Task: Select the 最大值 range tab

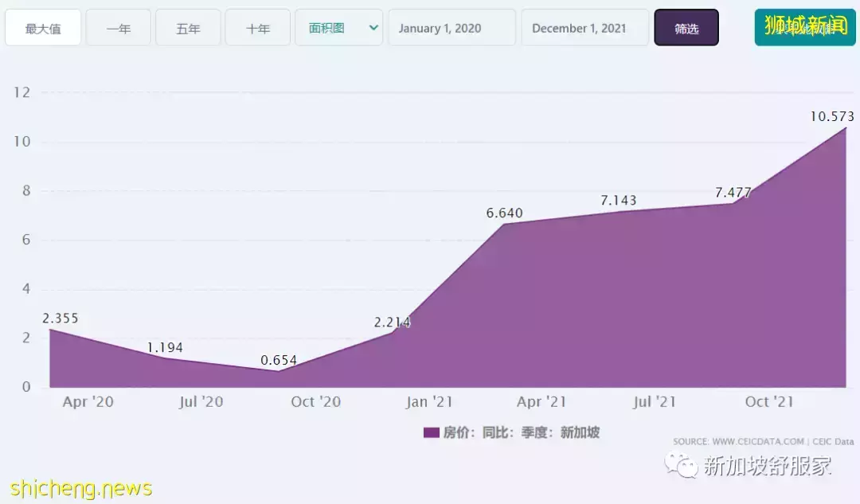Action: [43, 28]
